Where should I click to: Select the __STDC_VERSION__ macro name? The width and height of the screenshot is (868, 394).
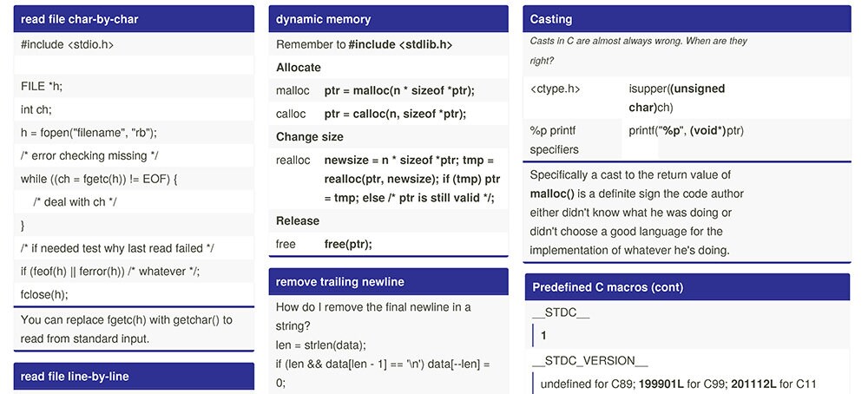(x=589, y=361)
